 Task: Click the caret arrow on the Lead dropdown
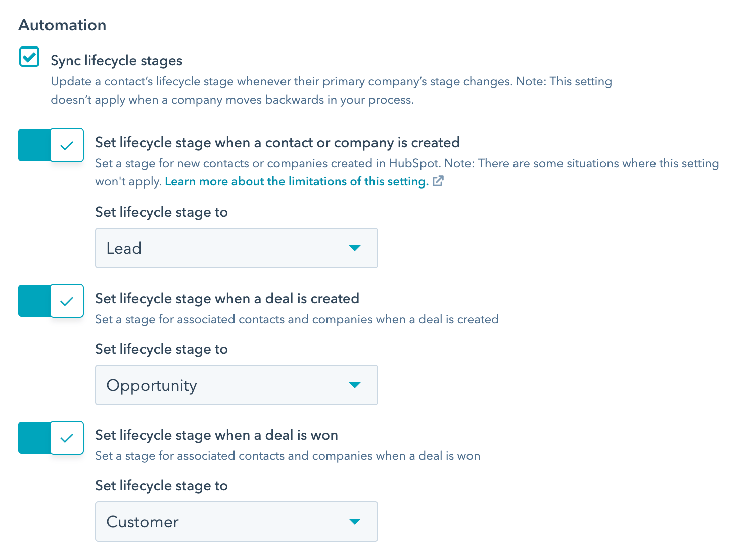point(355,248)
